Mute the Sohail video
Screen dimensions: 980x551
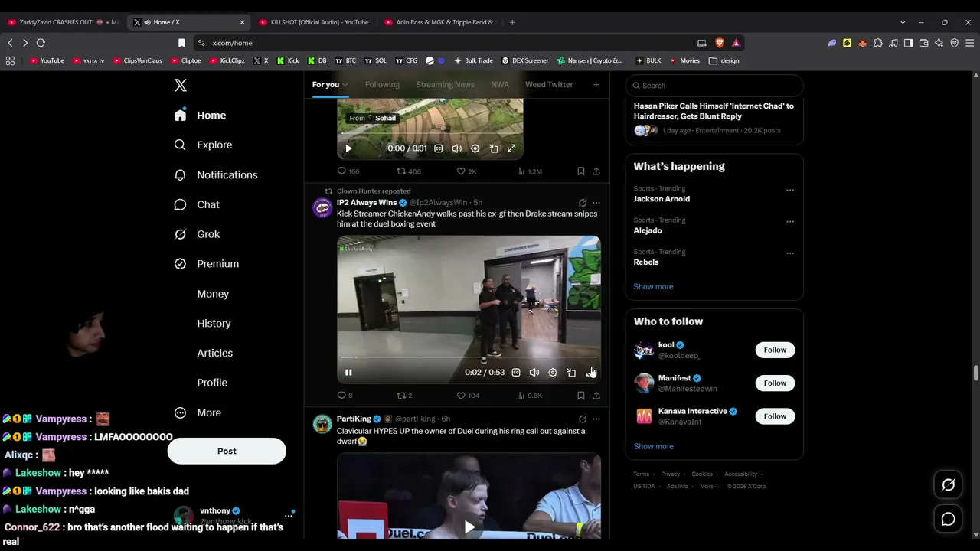[457, 148]
